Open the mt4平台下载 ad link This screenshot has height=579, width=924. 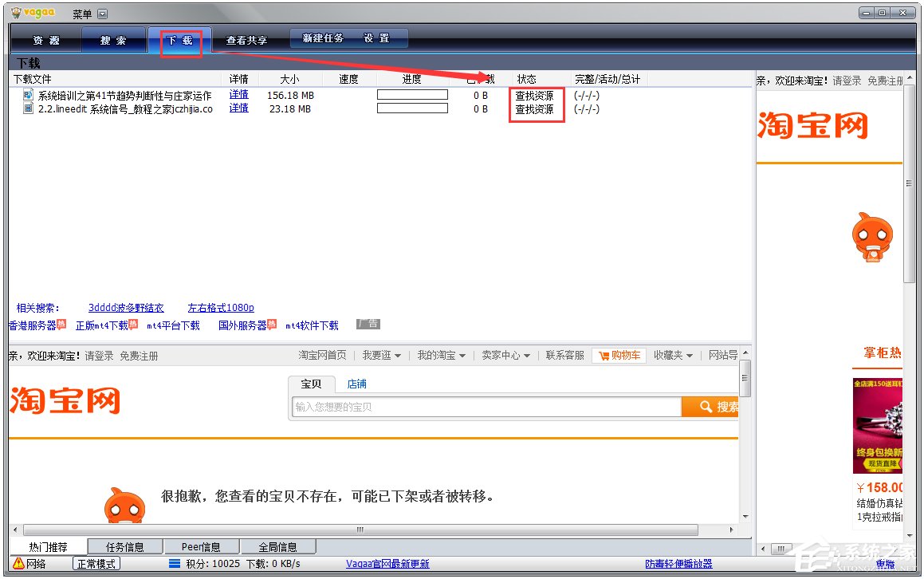point(173,325)
